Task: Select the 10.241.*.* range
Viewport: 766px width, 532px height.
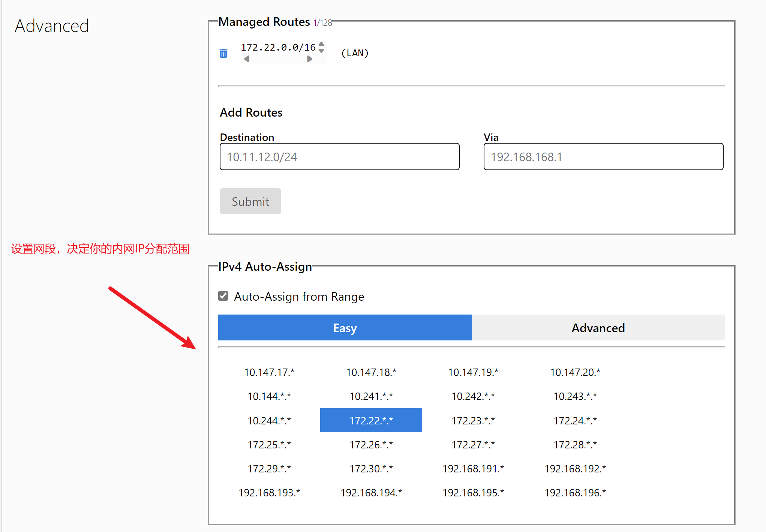Action: pos(371,396)
